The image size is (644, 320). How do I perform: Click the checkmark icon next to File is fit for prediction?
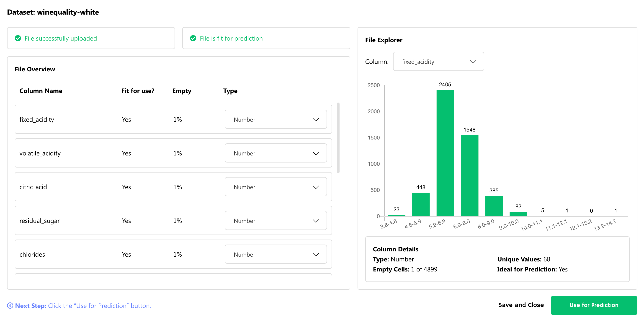click(193, 38)
